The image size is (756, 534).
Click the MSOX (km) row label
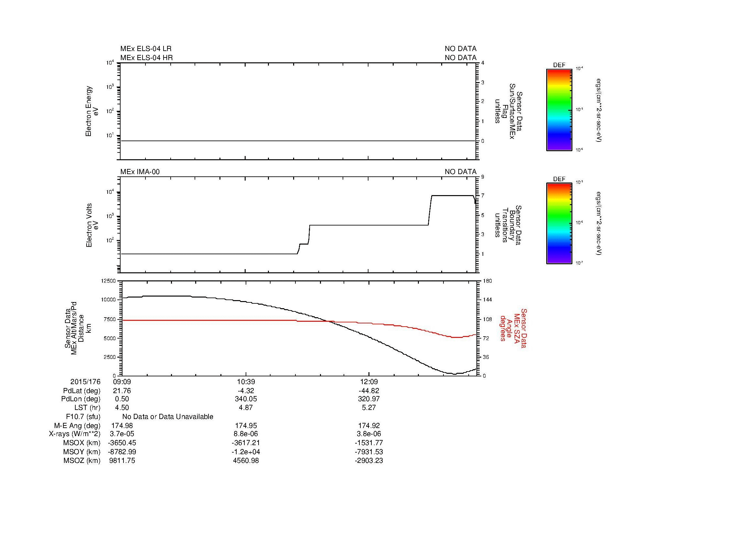[x=82, y=443]
